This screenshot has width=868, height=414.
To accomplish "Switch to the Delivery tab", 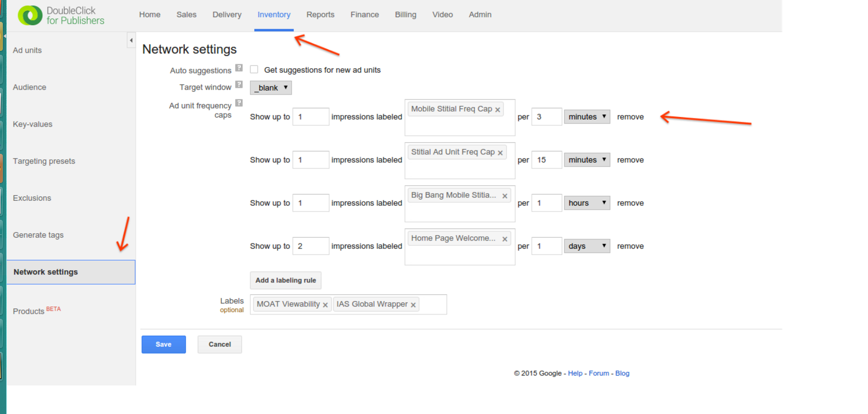I will [227, 15].
